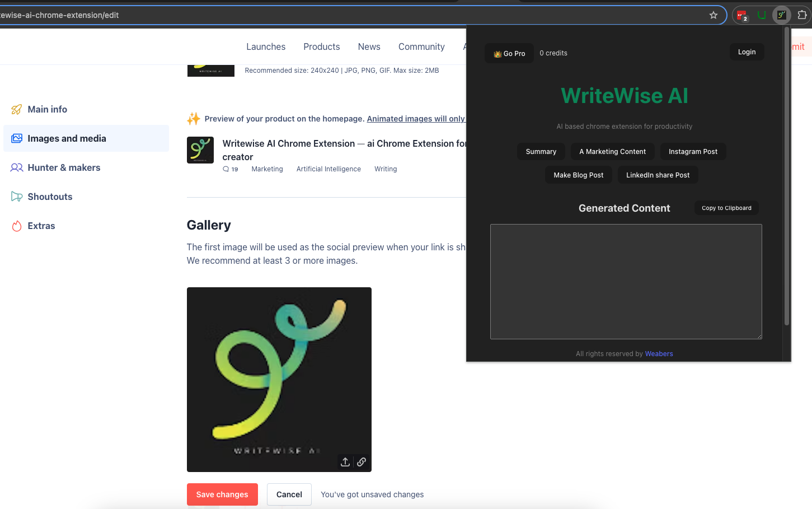Image resolution: width=812 pixels, height=509 pixels.
Task: Open the Extensions puzzle piece menu
Action: coord(802,15)
